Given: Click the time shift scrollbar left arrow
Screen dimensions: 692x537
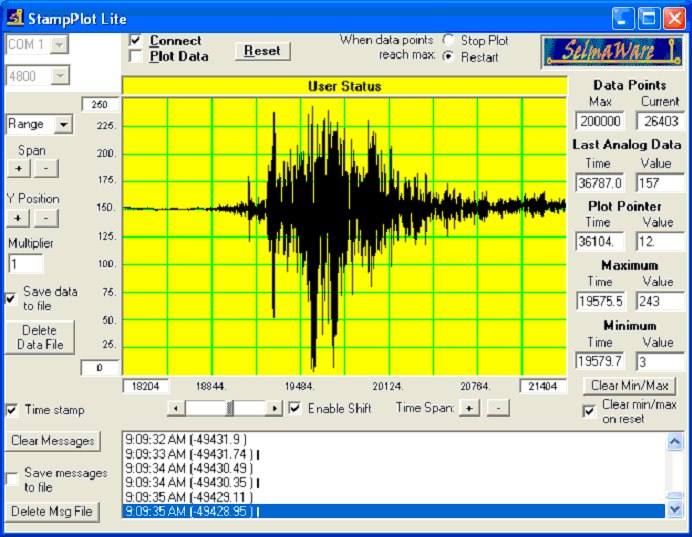Looking at the screenshot, I should click(x=176, y=409).
